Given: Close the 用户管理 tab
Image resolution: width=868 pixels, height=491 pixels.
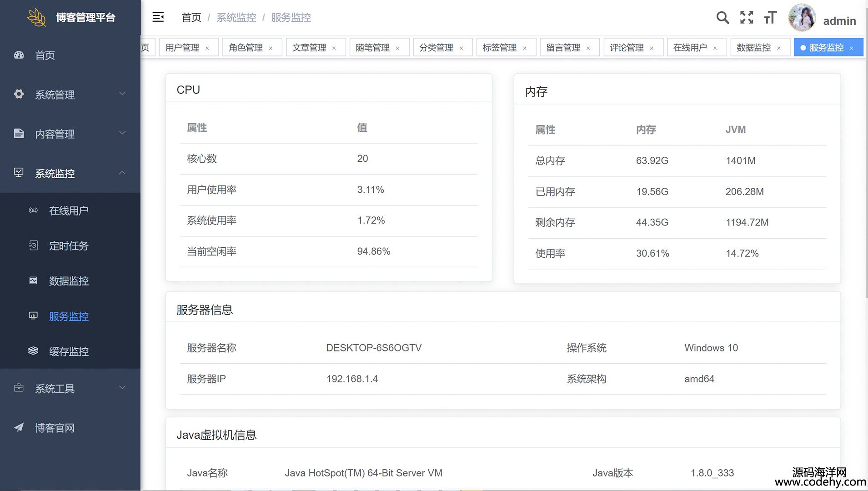Looking at the screenshot, I should click(207, 48).
